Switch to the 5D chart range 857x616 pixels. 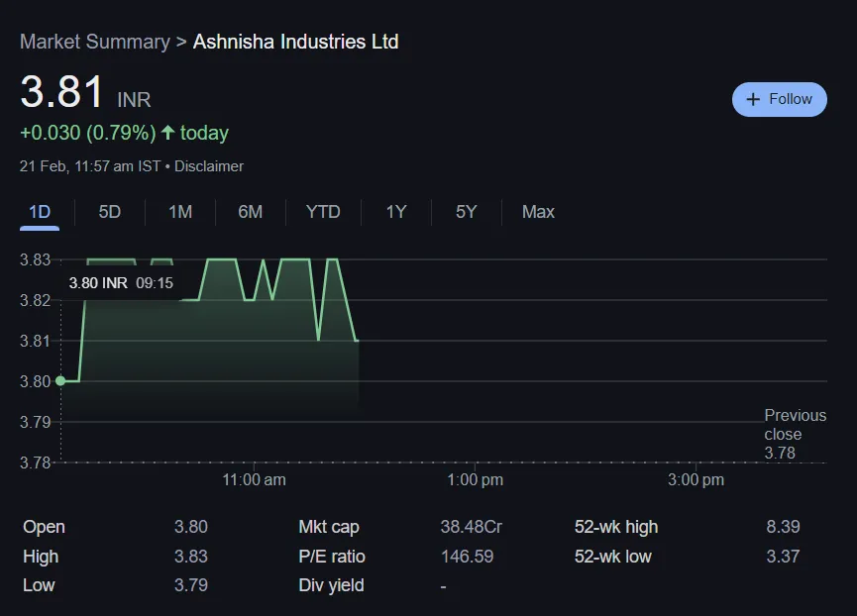pyautogui.click(x=109, y=212)
